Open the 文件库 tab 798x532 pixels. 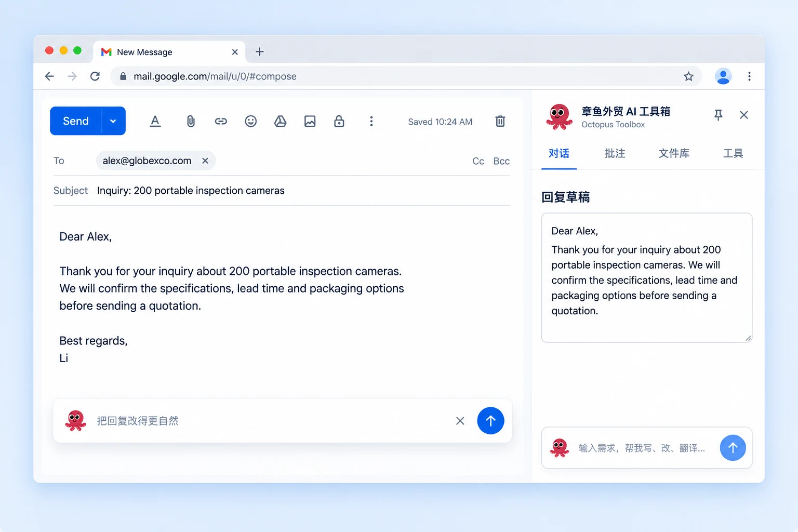(674, 154)
